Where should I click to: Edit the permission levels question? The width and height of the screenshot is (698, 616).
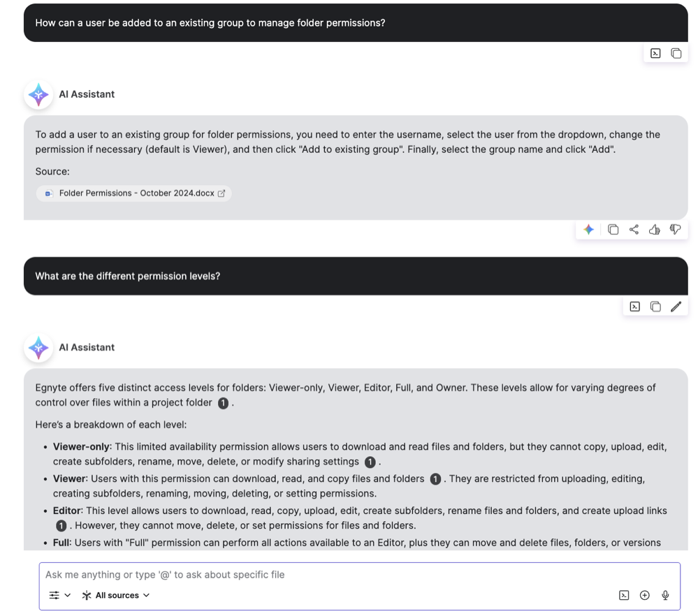pyautogui.click(x=676, y=306)
